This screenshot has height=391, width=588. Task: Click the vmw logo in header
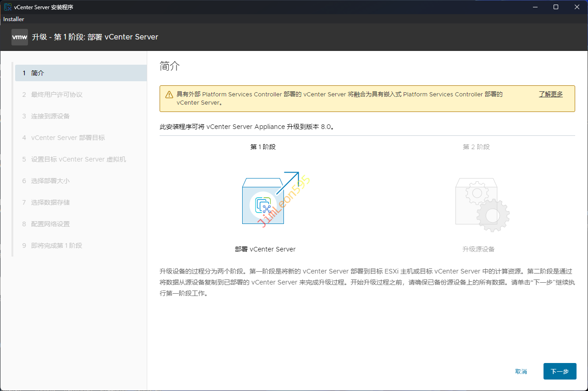click(x=20, y=37)
